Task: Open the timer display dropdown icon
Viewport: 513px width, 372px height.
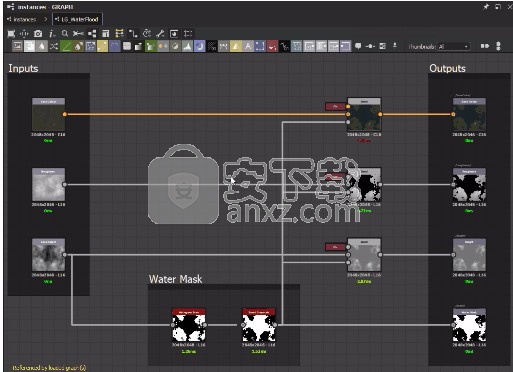Action: click(x=147, y=34)
